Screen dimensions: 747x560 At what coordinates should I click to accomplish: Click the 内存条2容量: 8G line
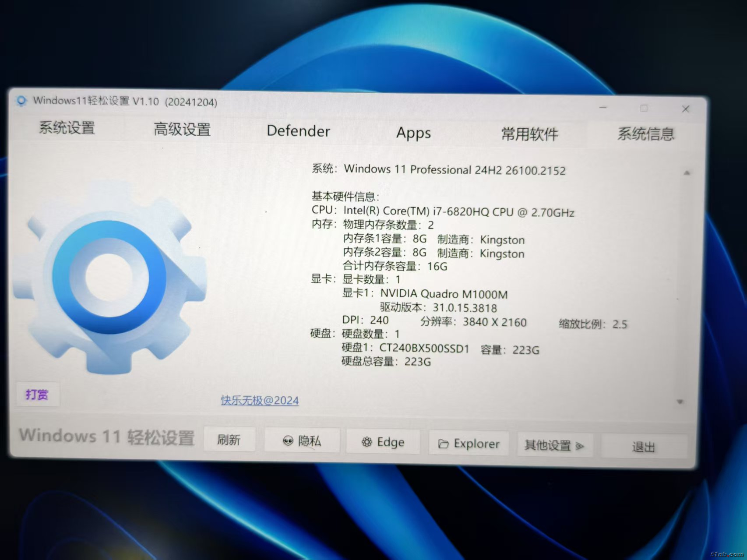[x=384, y=252]
